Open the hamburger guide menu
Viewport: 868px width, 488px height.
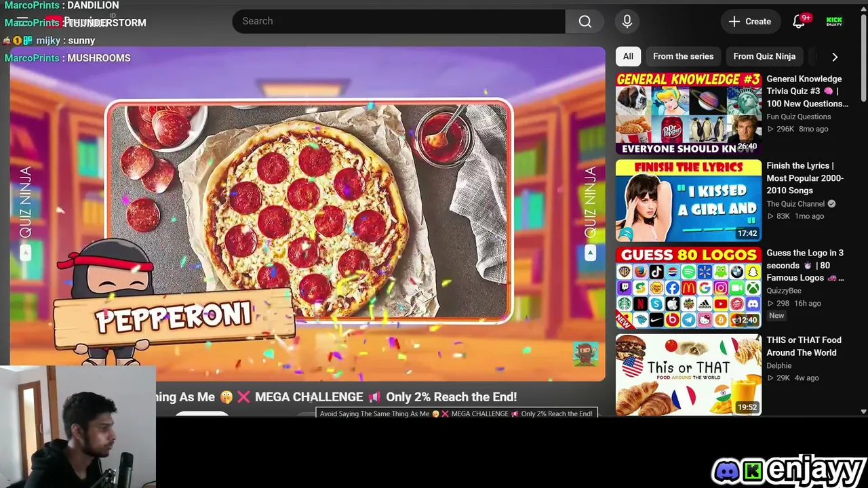pos(22,22)
